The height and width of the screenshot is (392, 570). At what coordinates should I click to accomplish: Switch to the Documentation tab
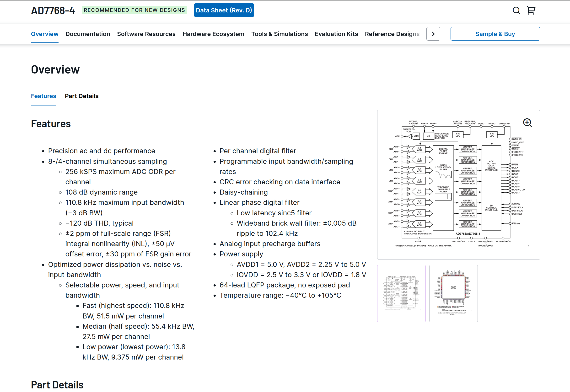tap(87, 34)
